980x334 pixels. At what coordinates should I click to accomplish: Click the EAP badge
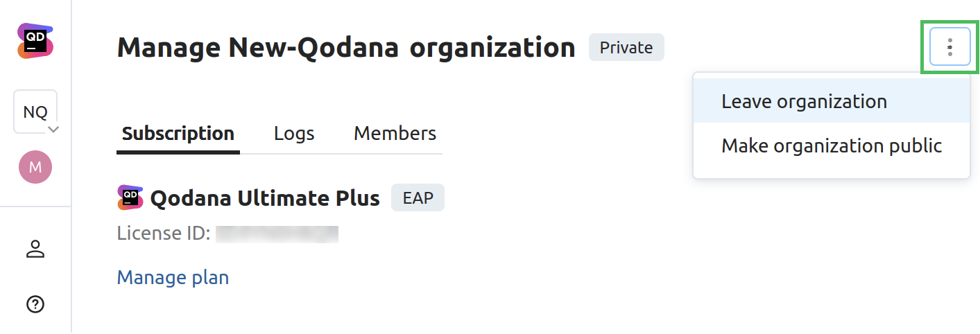pos(418,198)
